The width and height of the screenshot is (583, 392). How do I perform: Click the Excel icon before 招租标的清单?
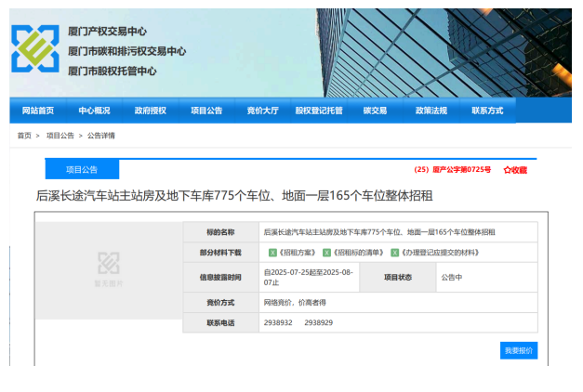[326, 252]
